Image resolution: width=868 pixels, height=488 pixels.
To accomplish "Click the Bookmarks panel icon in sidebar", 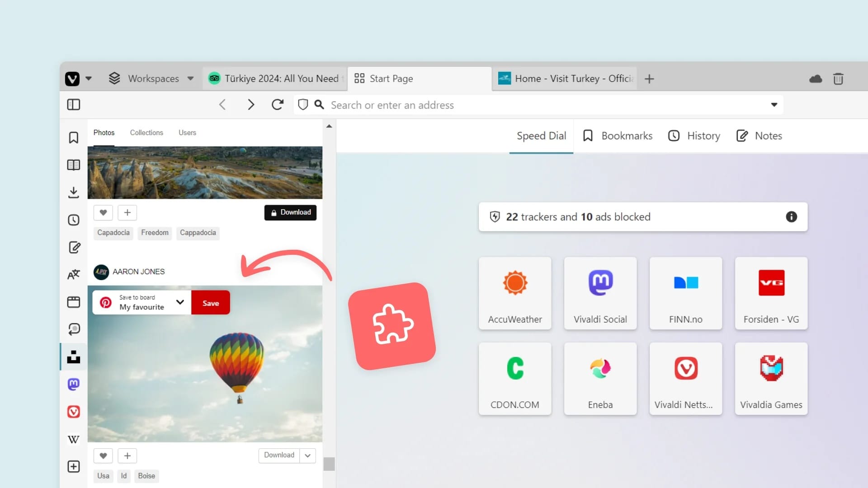I will click(x=73, y=137).
